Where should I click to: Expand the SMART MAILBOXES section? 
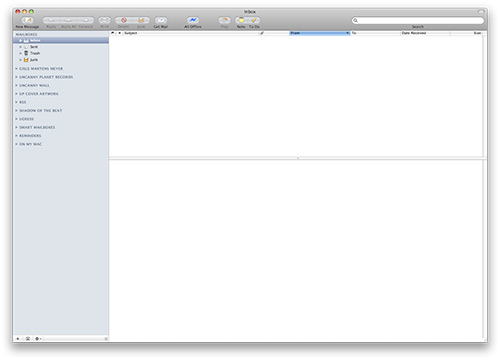16,127
